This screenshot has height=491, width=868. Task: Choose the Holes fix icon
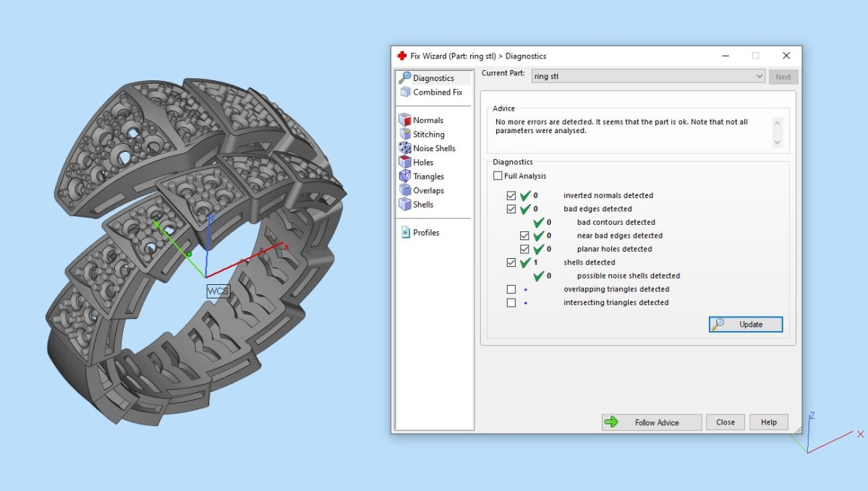pos(405,163)
